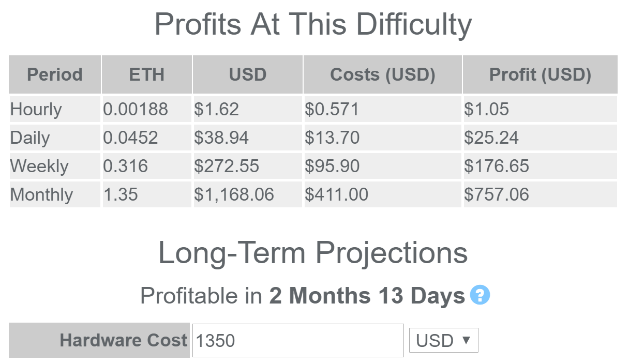Screen dimensions: 629x364
Task: Click the blue question mark help icon
Action: click(480, 296)
